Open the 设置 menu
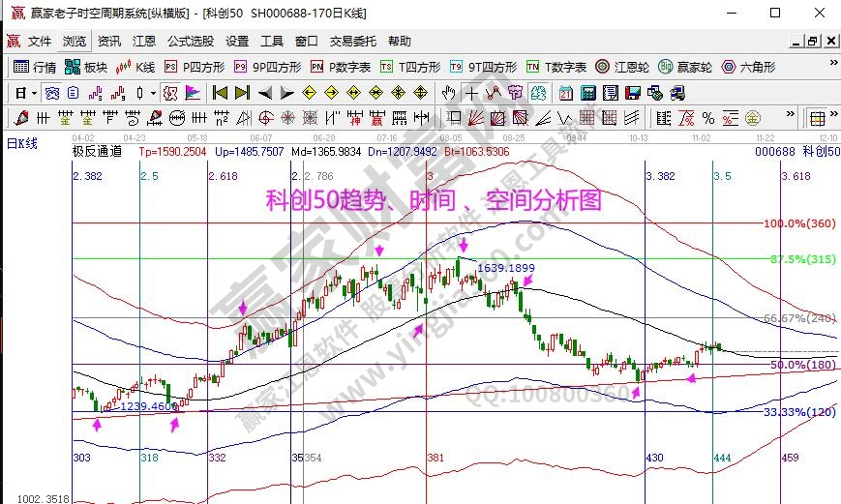This screenshot has height=504, width=841. [237, 42]
